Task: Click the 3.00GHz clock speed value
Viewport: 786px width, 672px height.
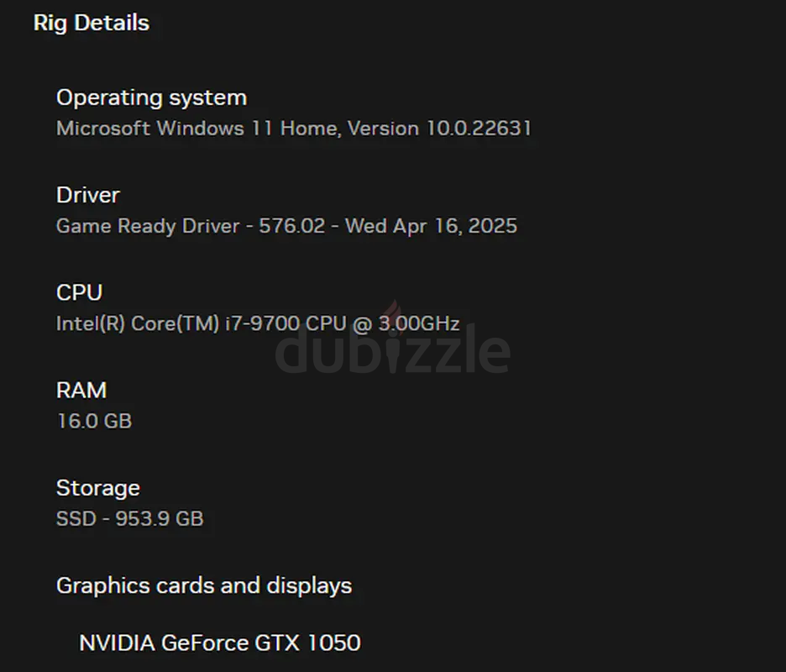Action: [x=418, y=323]
